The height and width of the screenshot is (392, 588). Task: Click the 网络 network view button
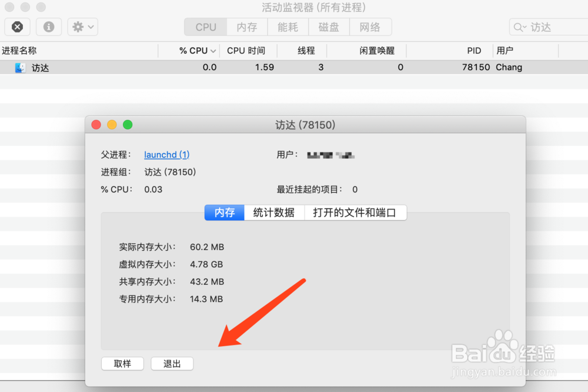tap(371, 26)
